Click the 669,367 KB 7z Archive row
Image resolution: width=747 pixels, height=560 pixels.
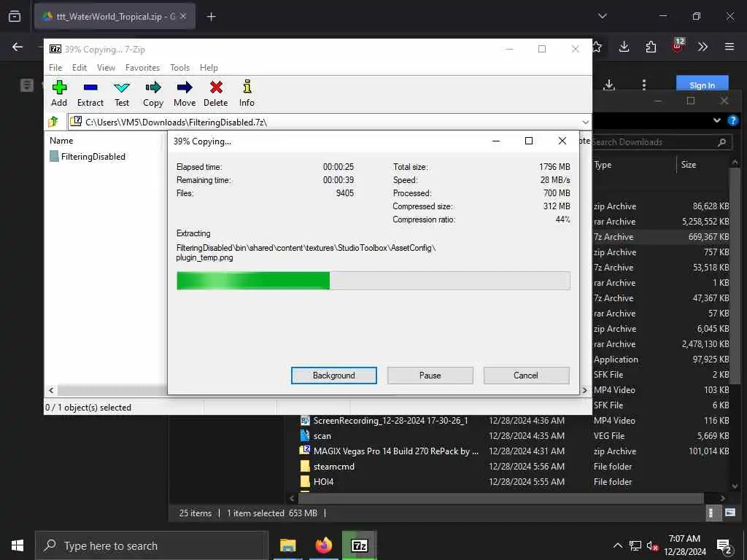661,237
